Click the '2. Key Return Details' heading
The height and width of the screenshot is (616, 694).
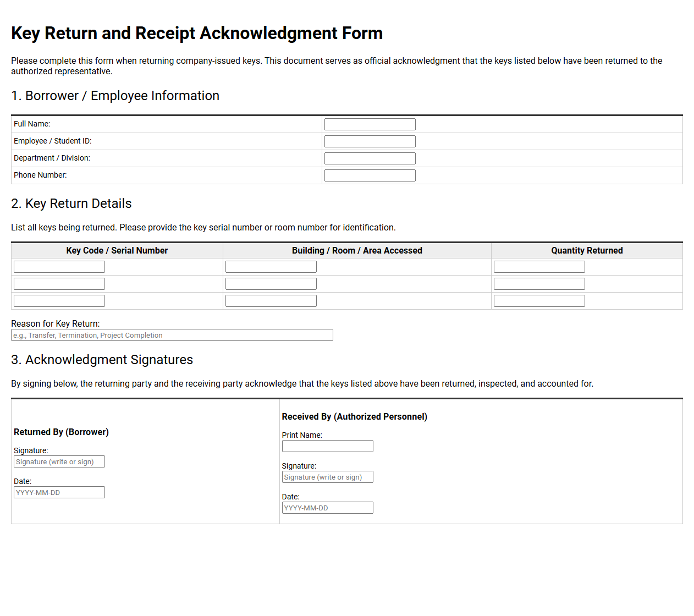71,204
